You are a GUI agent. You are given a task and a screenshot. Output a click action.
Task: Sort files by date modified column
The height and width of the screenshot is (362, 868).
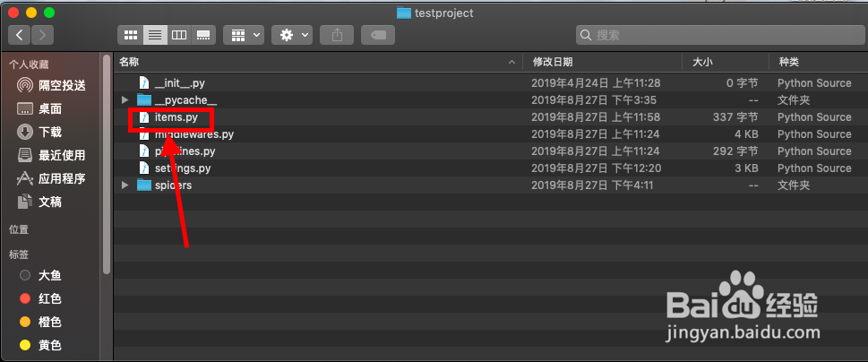(600, 62)
